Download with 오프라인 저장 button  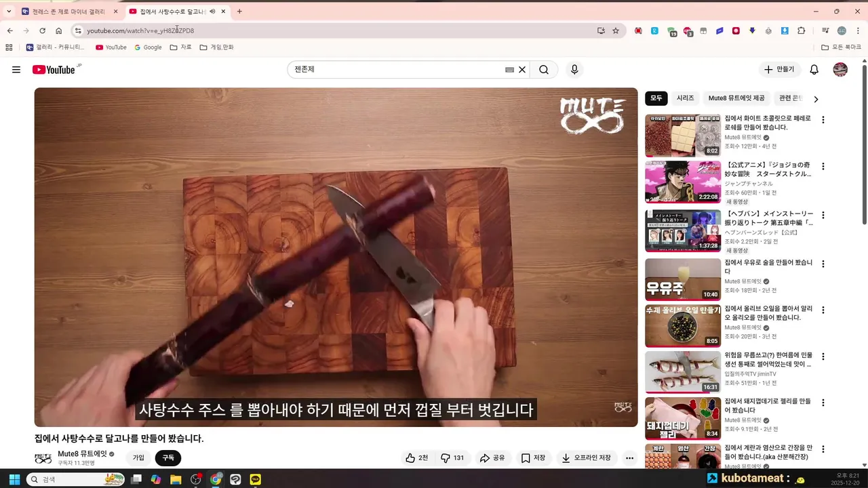tap(587, 458)
